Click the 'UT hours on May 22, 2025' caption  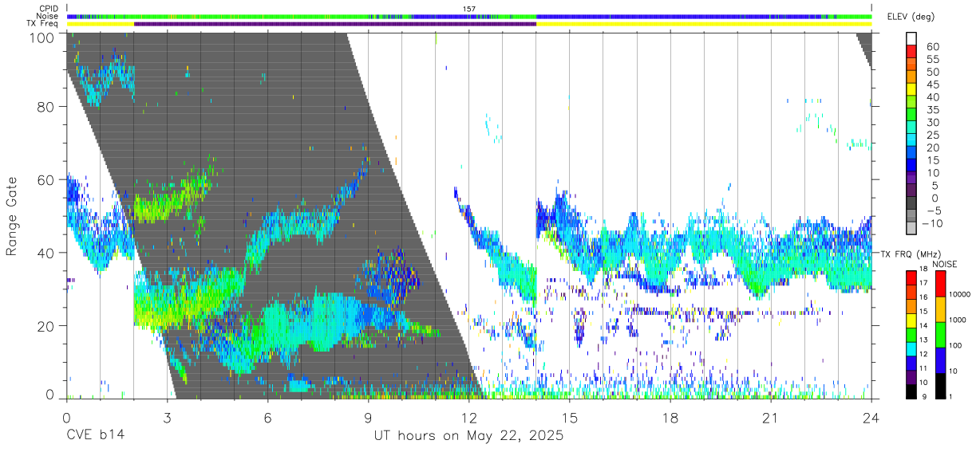pos(469,436)
